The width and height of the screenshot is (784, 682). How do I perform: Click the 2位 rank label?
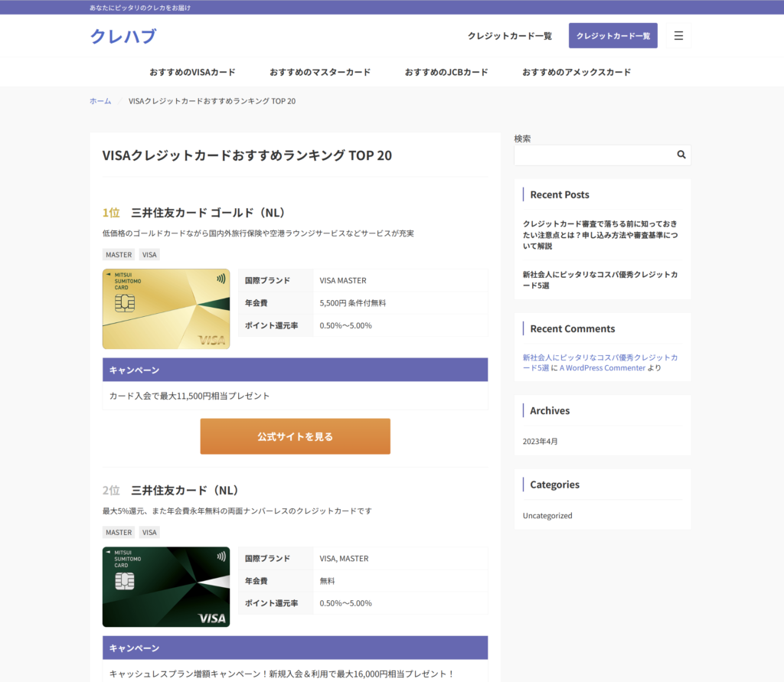(111, 491)
